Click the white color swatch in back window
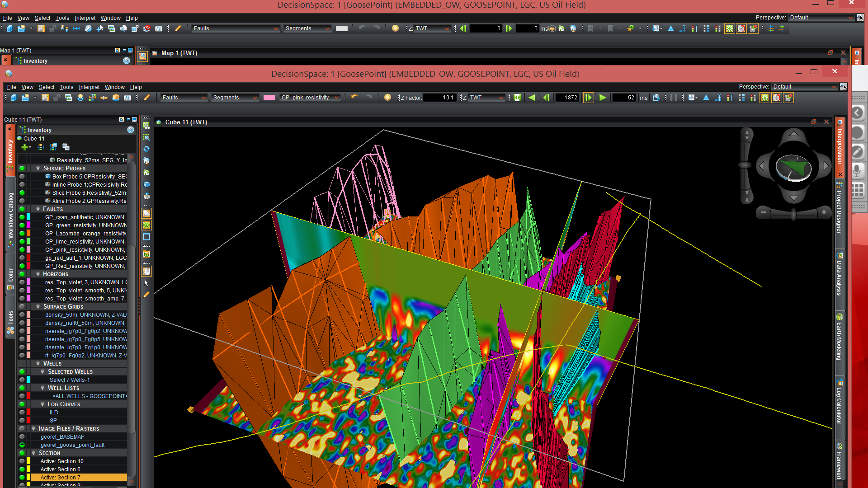The height and width of the screenshot is (488, 868). (342, 28)
